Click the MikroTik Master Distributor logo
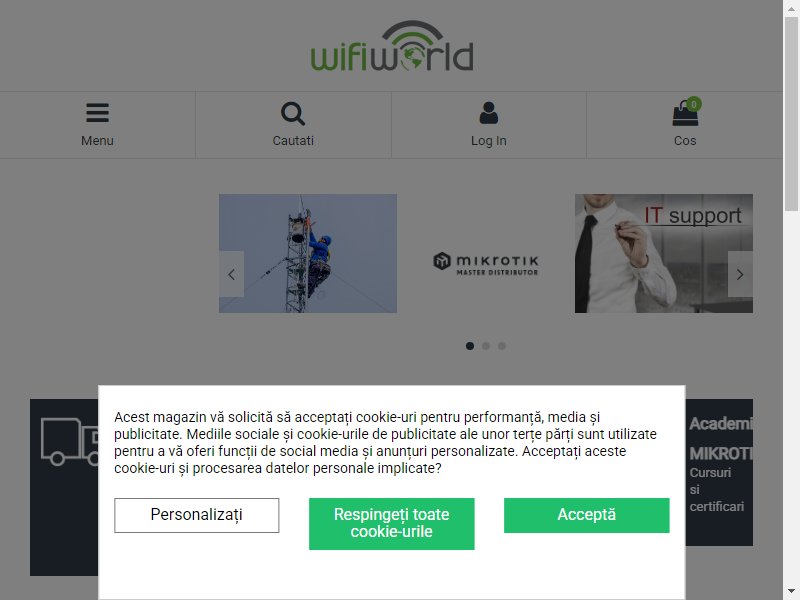This screenshot has height=600, width=800. [x=486, y=264]
